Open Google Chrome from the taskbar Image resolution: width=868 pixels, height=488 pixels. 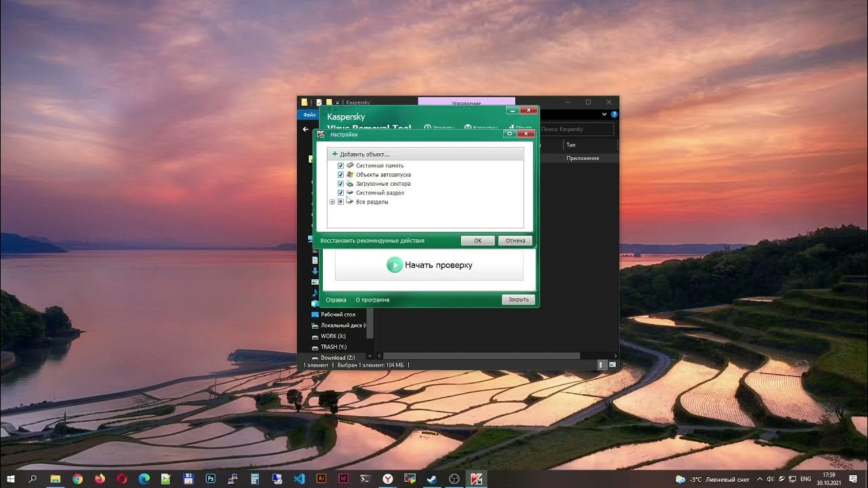click(x=77, y=479)
